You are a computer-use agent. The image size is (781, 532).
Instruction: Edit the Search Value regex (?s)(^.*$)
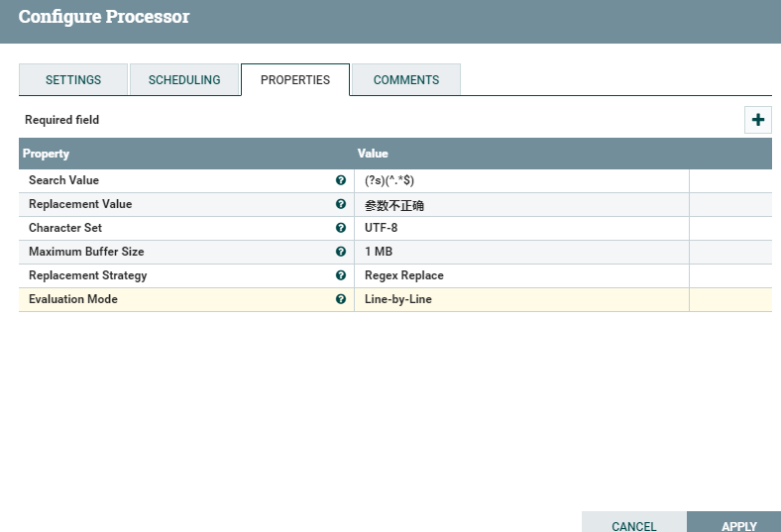pos(521,180)
